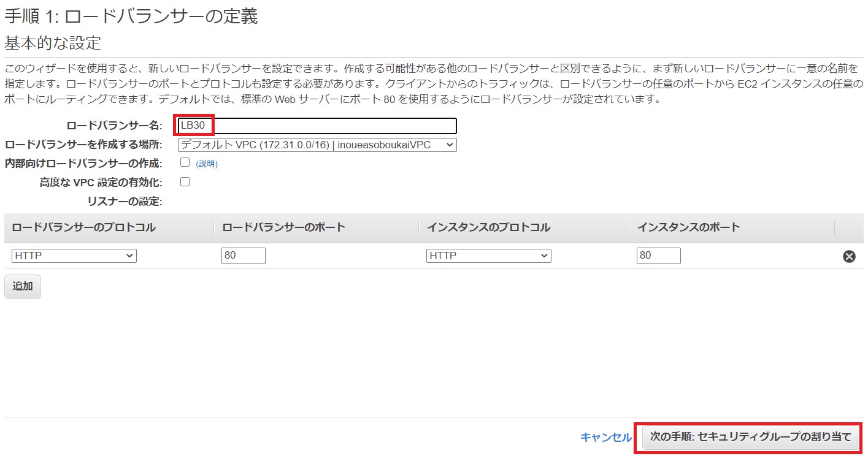Click the キャンセル link

click(605, 437)
